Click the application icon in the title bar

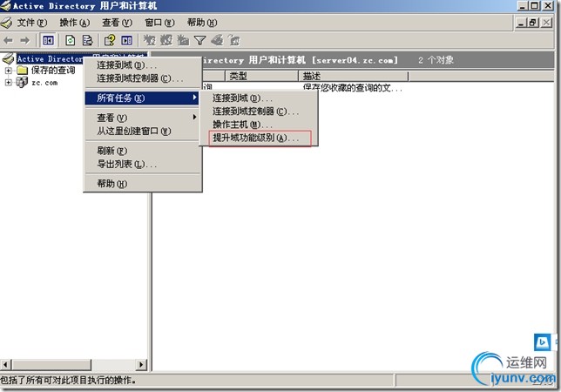(6, 6)
